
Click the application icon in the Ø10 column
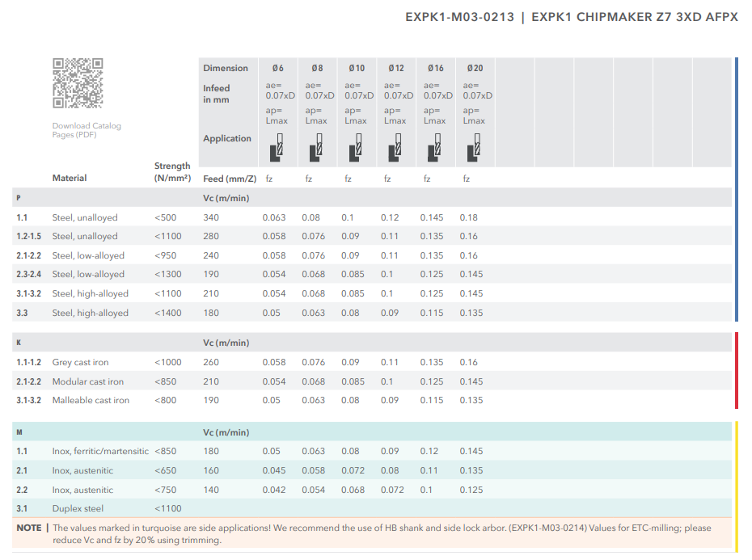356,149
